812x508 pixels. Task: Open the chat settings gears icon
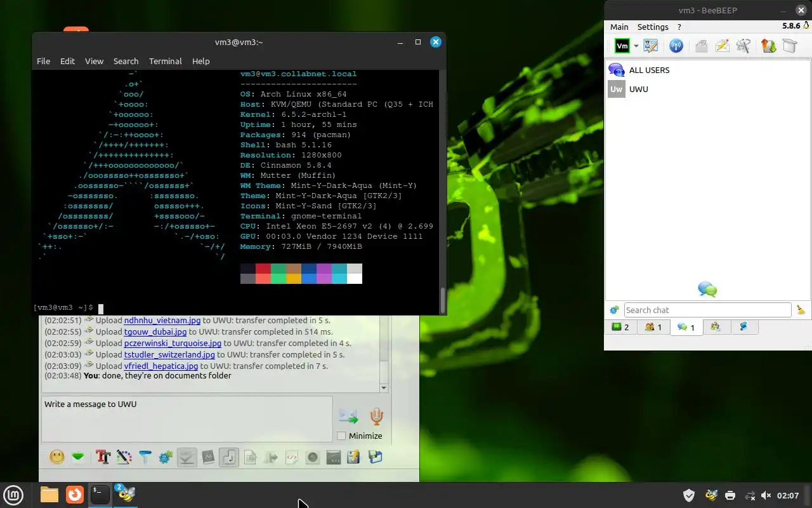[166, 457]
